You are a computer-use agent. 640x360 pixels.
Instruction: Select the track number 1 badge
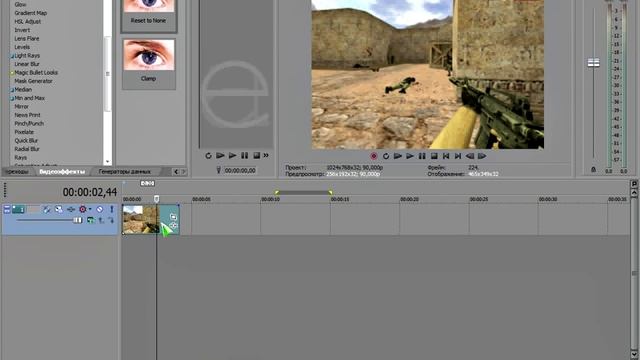point(18,209)
